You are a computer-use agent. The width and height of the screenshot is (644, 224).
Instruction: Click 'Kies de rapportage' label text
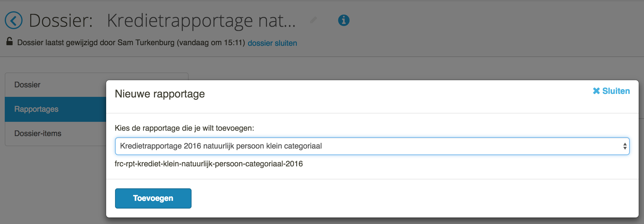(x=184, y=128)
